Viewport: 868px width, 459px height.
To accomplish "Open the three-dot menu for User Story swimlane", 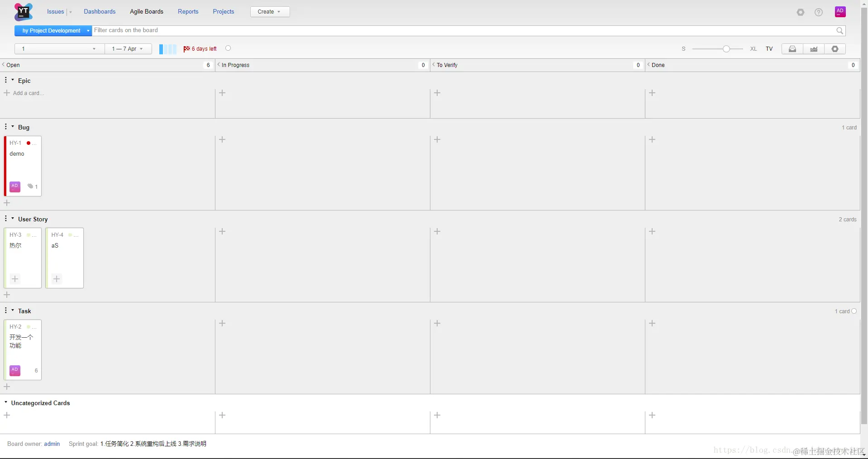I will pos(5,219).
